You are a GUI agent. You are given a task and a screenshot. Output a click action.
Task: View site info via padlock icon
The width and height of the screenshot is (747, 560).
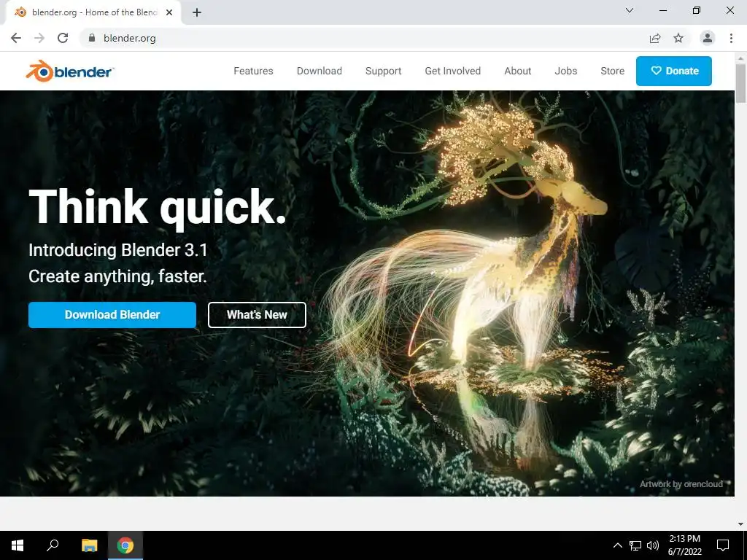pos(92,38)
